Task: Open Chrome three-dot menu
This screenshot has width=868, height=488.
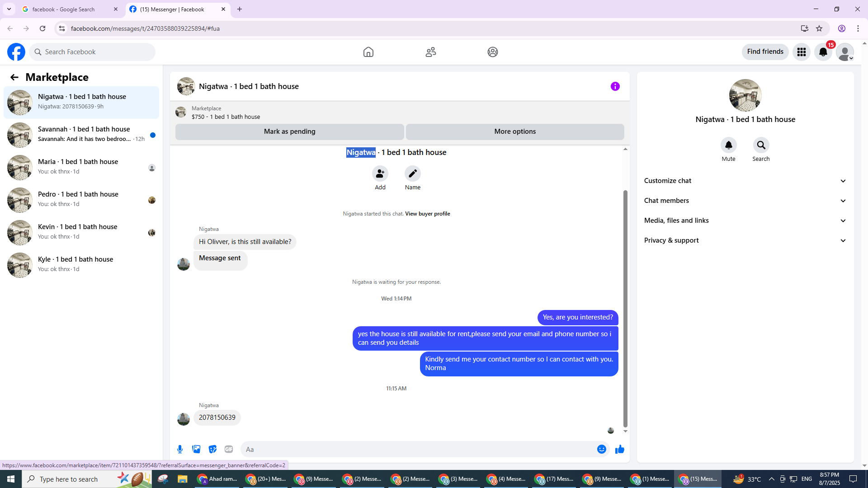Action: pyautogui.click(x=858, y=28)
